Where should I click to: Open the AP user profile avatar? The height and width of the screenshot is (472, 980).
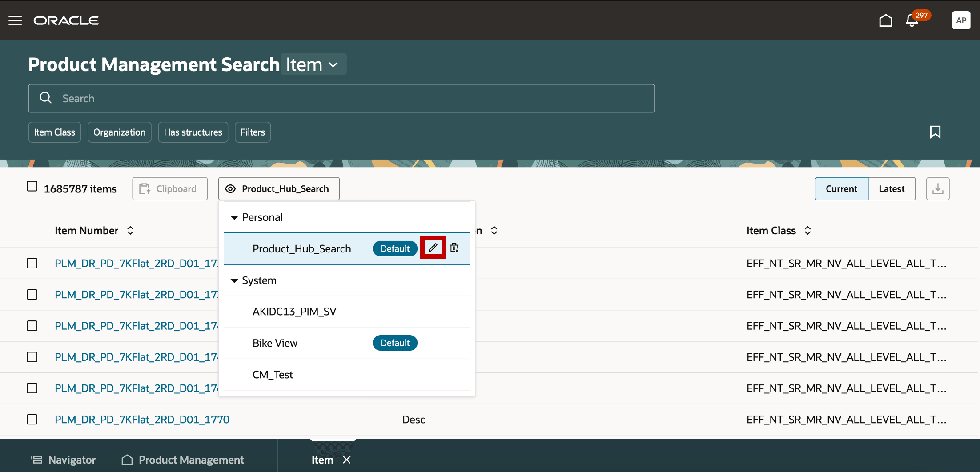click(961, 20)
